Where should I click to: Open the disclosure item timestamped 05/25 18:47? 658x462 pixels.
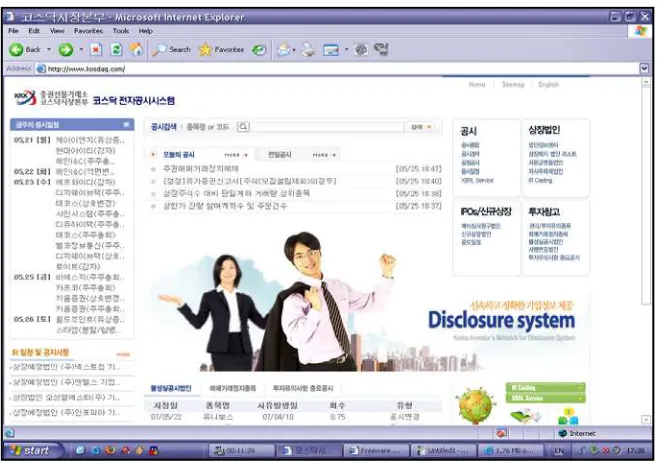click(x=201, y=169)
